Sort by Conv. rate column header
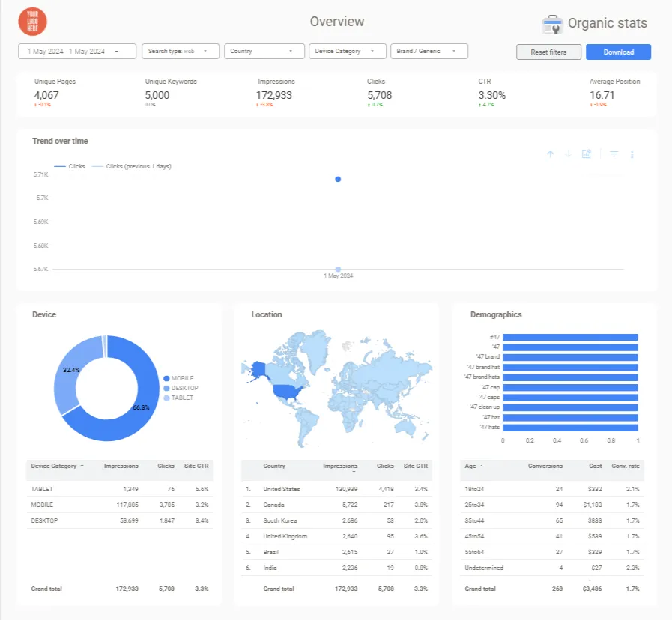This screenshot has height=620, width=672. tap(626, 466)
